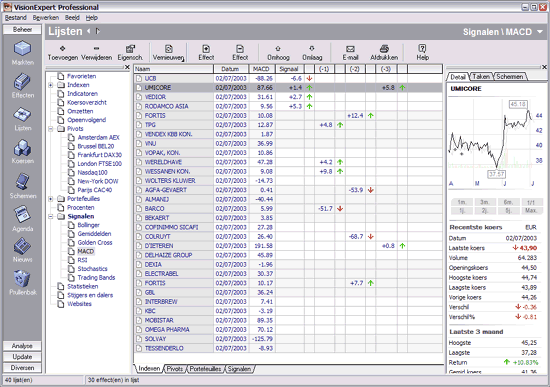
Task: Sort by the MACD column header
Action: point(262,69)
